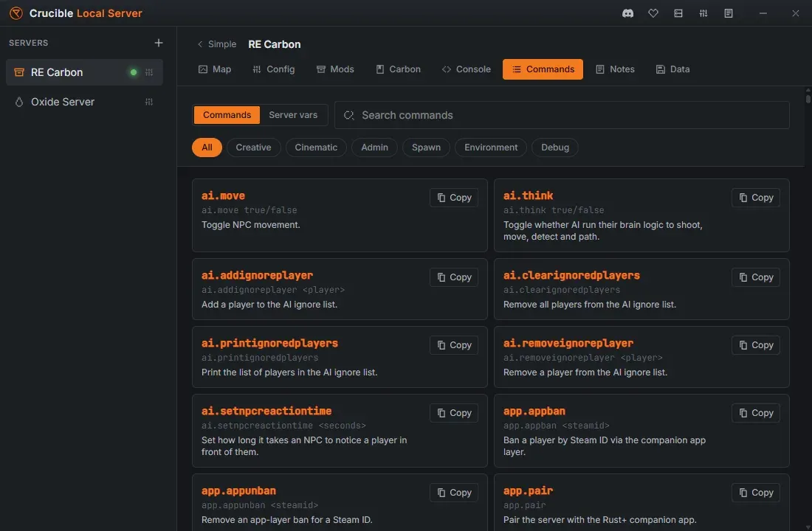Viewport: 812px width, 531px height.
Task: Open the Data tab
Action: click(x=672, y=69)
